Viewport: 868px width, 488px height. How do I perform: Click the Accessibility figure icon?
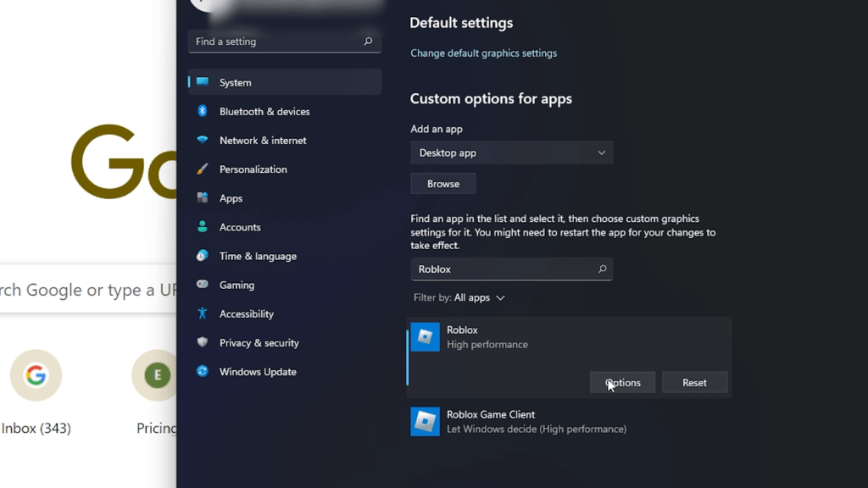pos(202,313)
